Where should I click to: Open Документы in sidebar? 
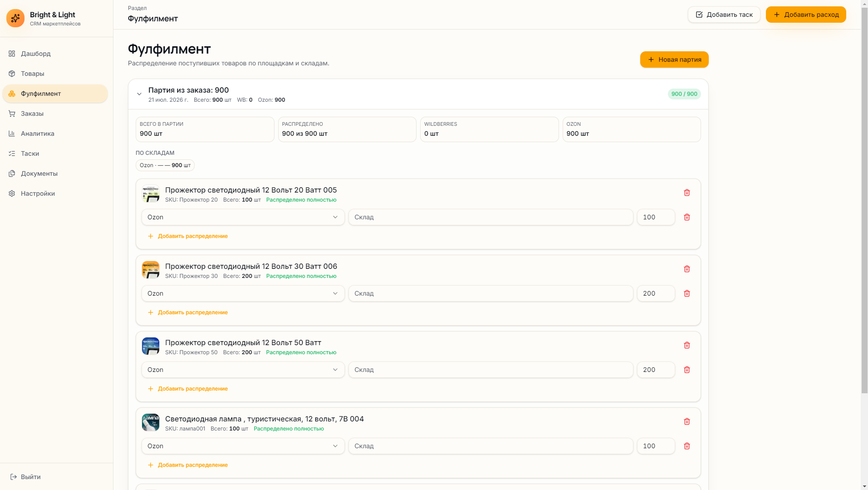(55, 173)
